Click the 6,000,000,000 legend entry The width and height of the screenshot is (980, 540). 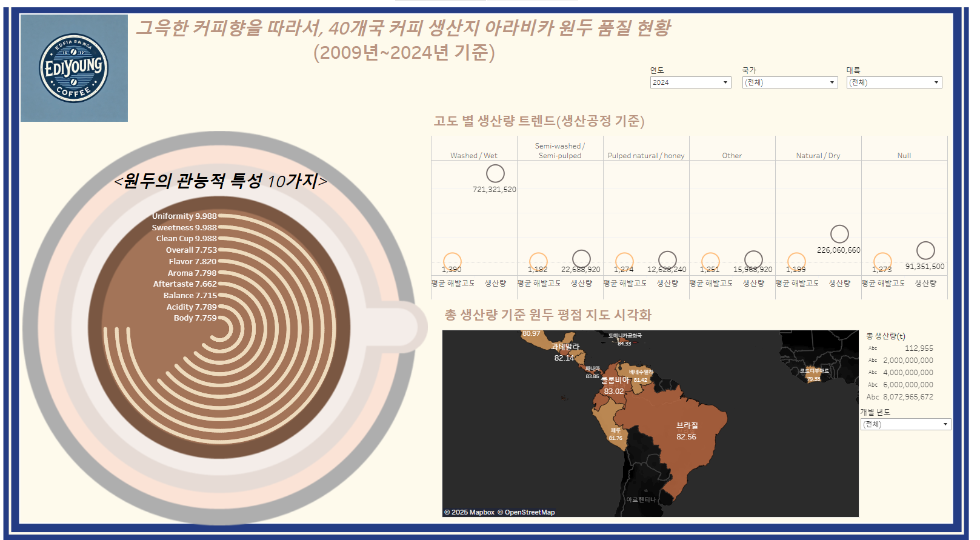click(901, 385)
